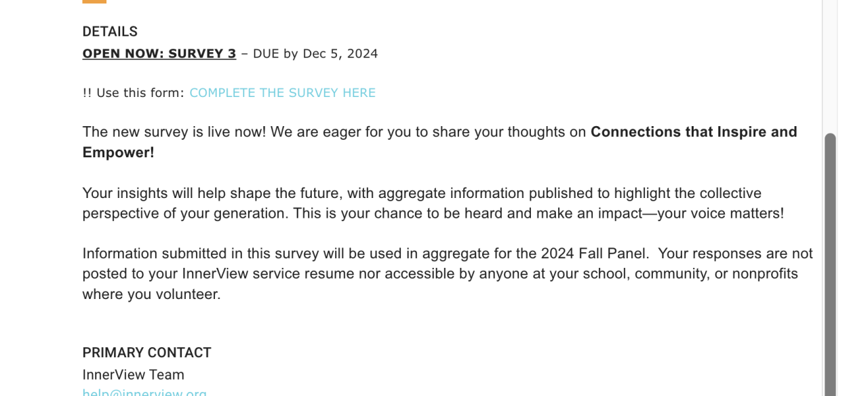Click the DETAILS section heading
Viewport: 868px width, 396px height.
110,32
